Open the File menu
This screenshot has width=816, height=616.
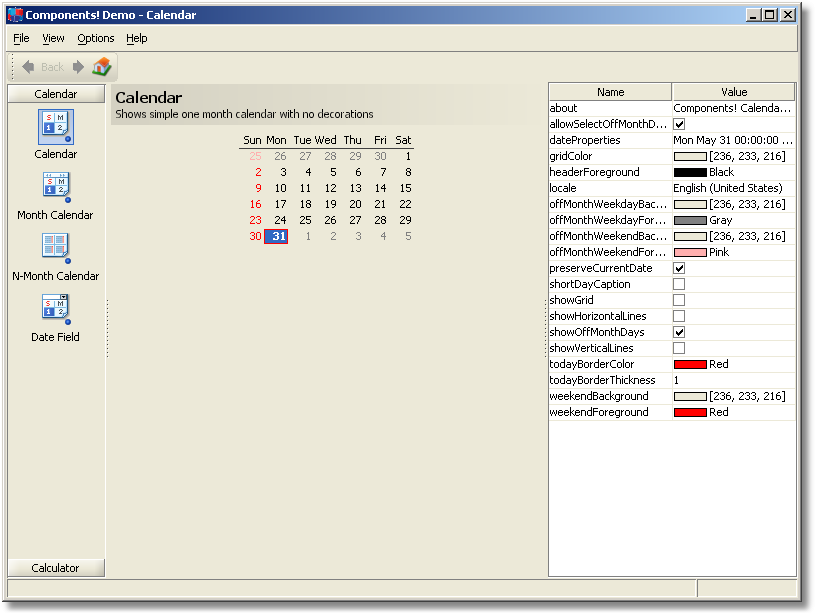coord(21,38)
